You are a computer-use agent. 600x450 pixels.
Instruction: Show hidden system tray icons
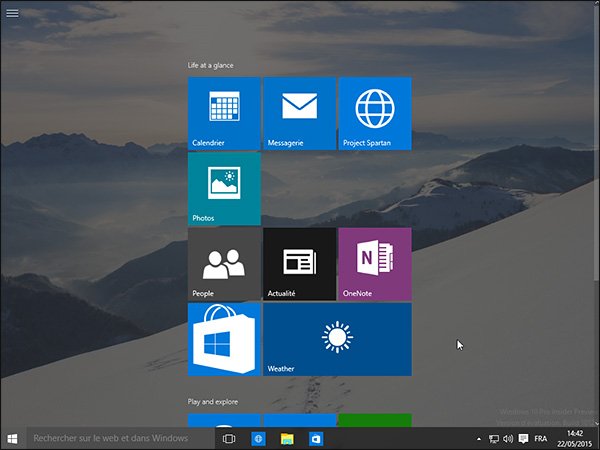479,439
